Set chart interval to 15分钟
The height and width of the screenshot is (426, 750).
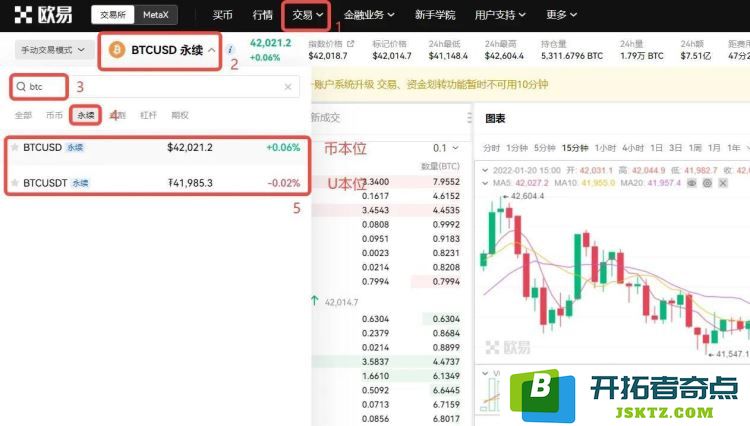click(575, 148)
